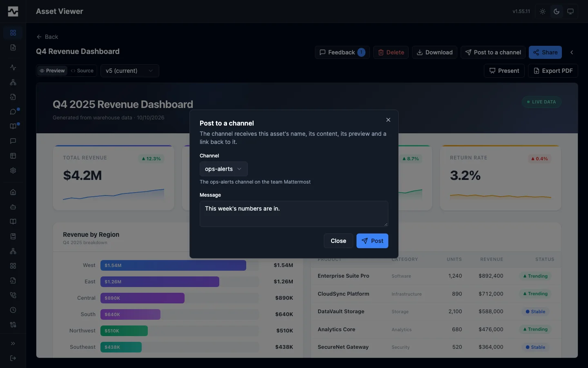This screenshot has height=368, width=588.
Task: Go to the home icon in the sidebar
Action: [13, 192]
